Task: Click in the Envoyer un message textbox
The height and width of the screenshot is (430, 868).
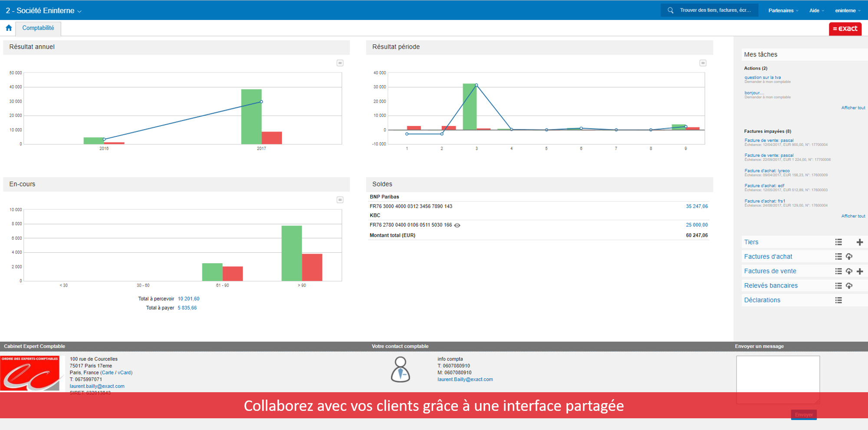Action: click(x=778, y=380)
